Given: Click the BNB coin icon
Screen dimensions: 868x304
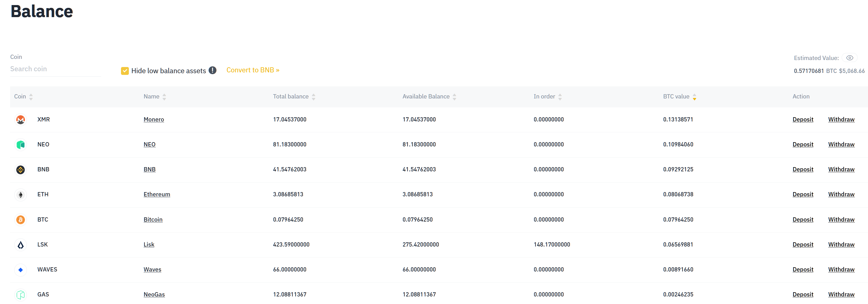Looking at the screenshot, I should pyautogui.click(x=20, y=169).
